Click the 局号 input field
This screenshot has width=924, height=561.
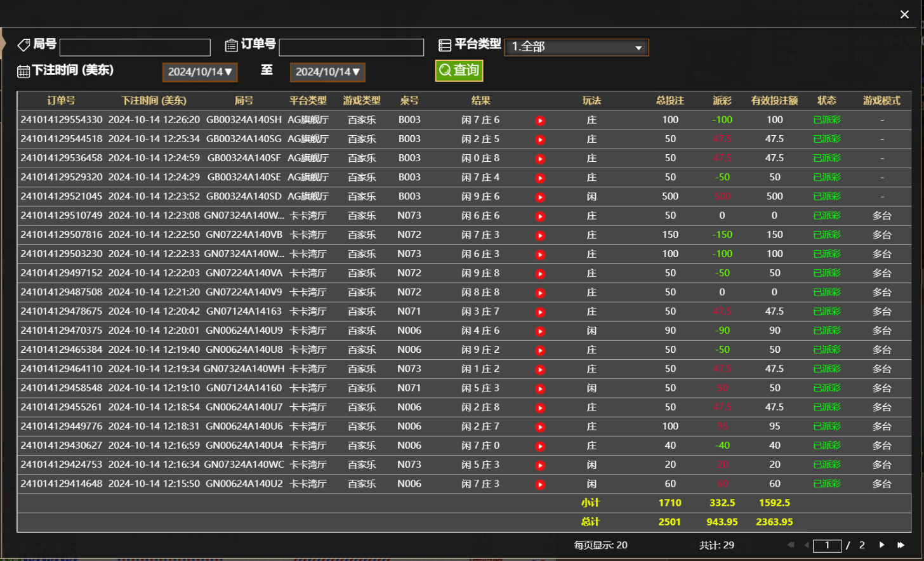tap(135, 48)
